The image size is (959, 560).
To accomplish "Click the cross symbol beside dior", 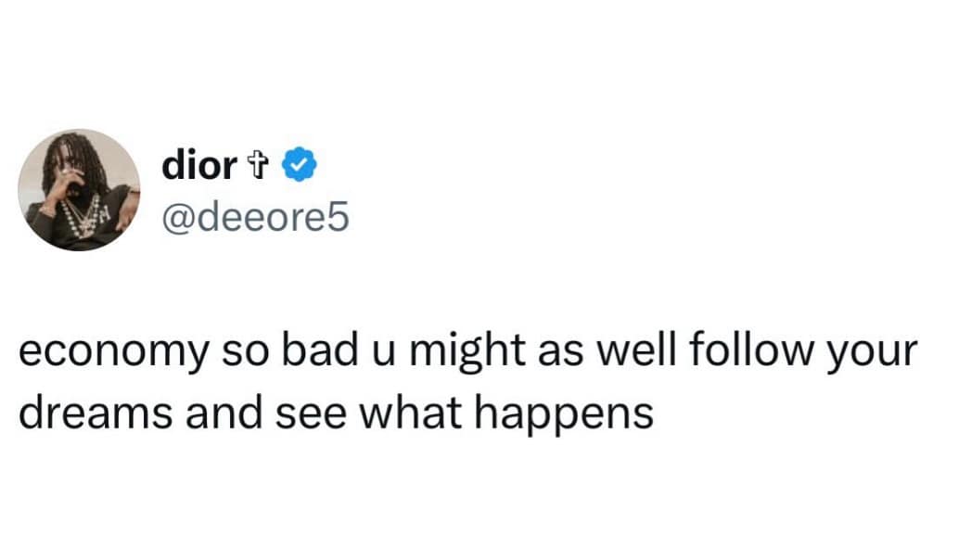I will coord(260,166).
